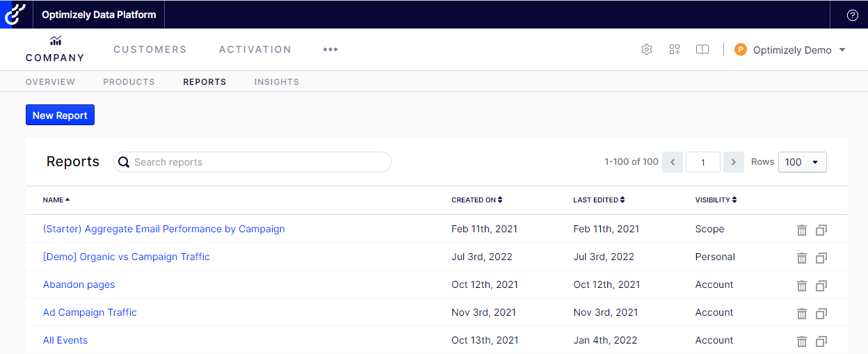Image resolution: width=868 pixels, height=354 pixels.
Task: Switch to the Insights tab
Action: (277, 81)
